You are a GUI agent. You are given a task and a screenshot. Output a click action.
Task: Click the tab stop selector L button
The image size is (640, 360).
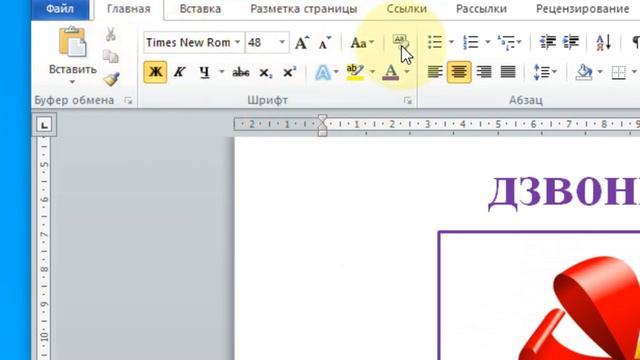[44, 124]
